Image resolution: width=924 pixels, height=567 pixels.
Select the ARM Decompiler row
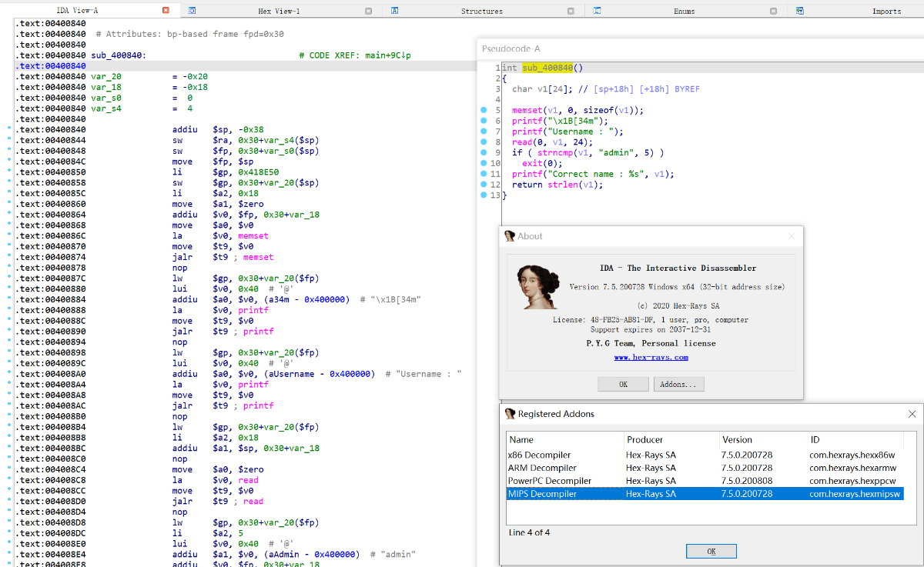point(542,468)
